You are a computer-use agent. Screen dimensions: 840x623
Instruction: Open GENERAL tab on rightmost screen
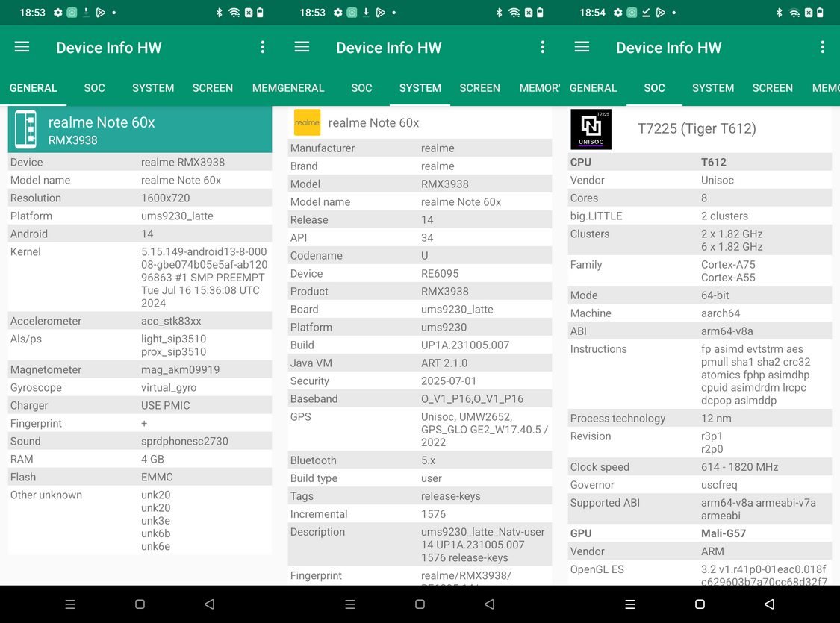pos(593,88)
